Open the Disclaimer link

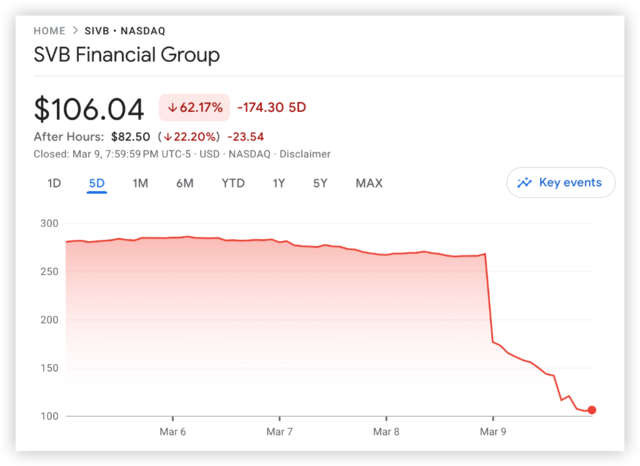[305, 154]
